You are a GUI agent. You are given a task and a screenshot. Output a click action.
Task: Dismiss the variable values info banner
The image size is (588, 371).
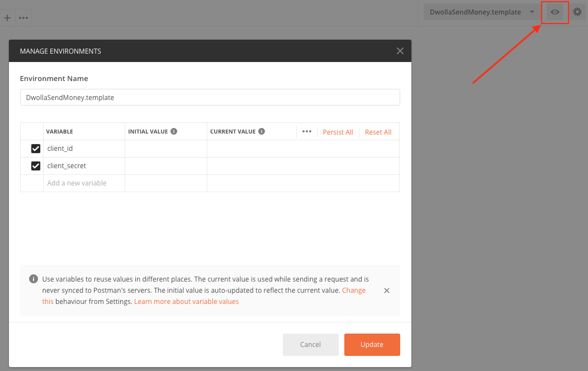[387, 291]
